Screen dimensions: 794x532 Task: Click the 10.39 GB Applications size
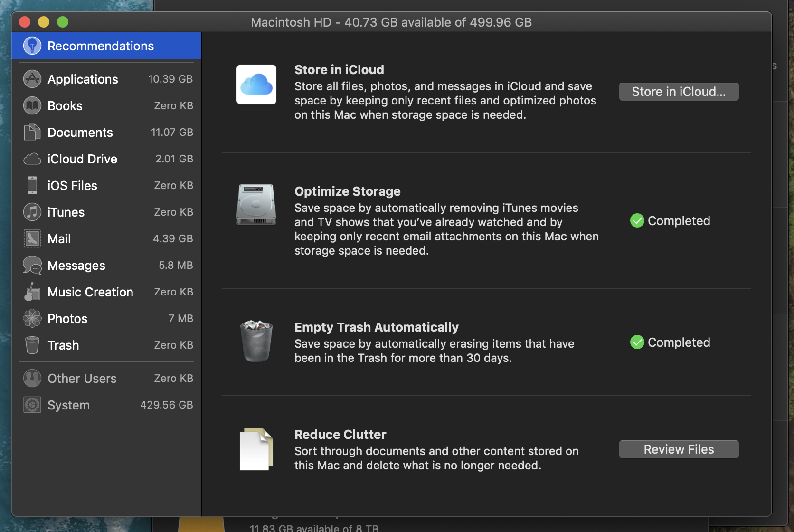(x=170, y=79)
